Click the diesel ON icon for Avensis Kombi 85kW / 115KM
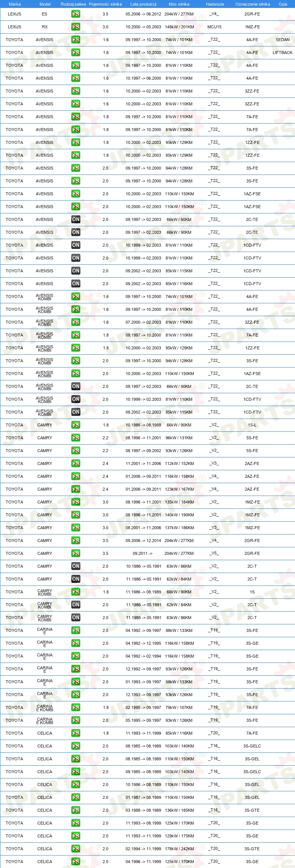 [76, 412]
